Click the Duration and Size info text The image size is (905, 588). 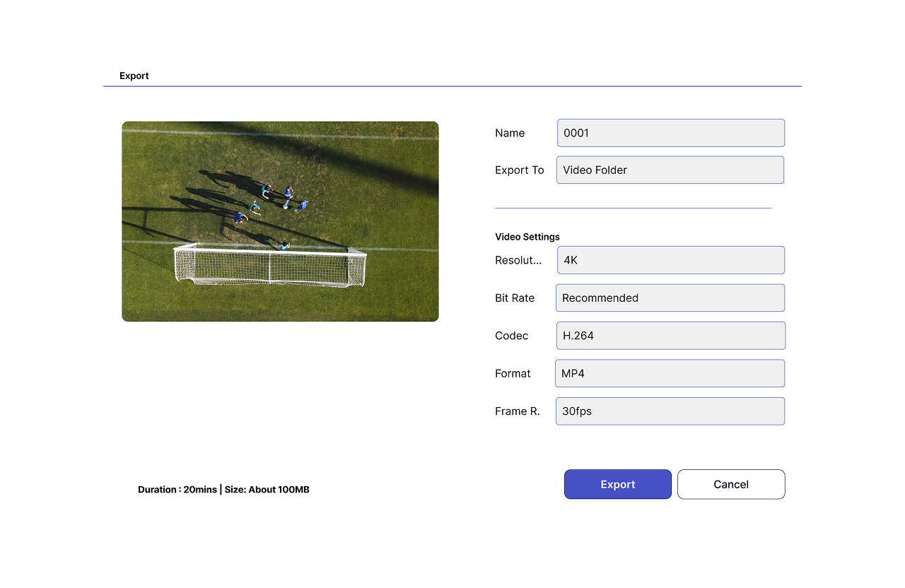click(x=223, y=490)
